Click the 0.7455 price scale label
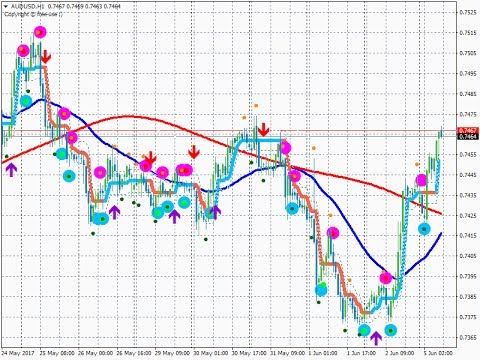 (x=468, y=155)
